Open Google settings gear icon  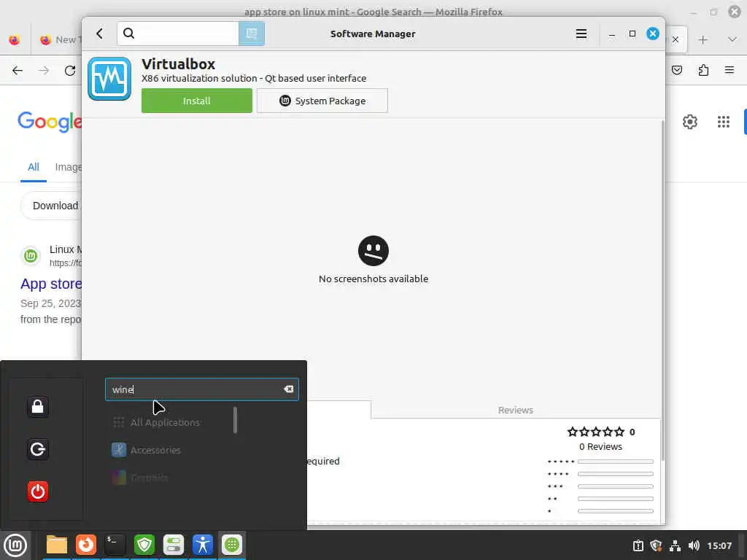[690, 122]
